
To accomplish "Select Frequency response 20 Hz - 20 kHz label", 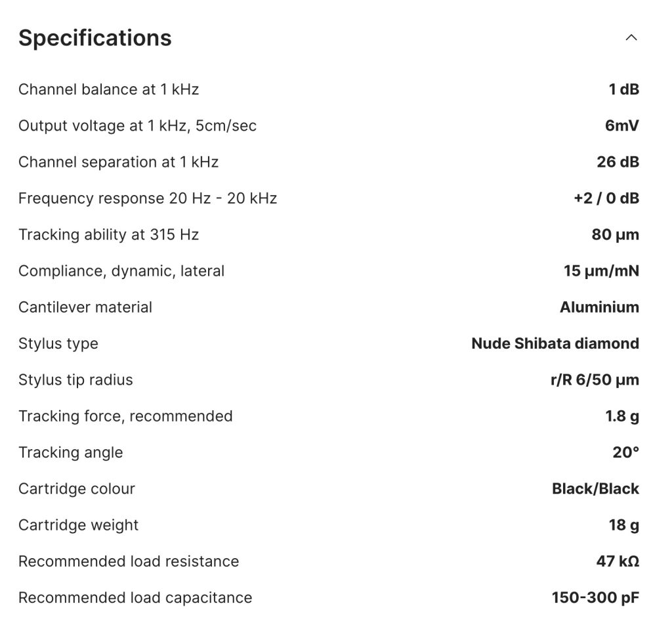I will point(148,198).
